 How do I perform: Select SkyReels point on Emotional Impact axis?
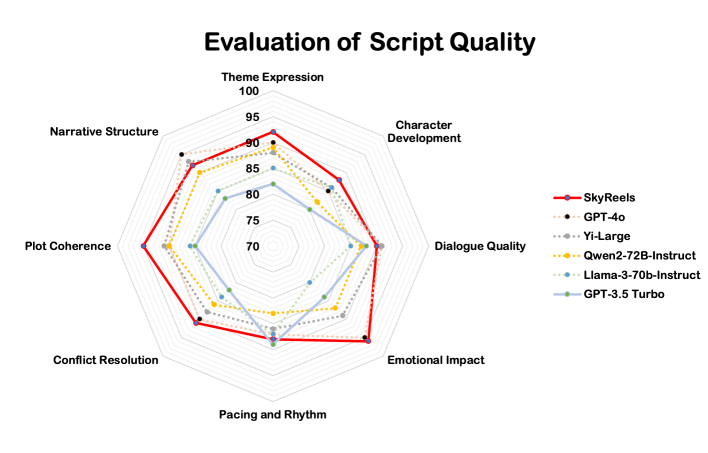pos(368,341)
